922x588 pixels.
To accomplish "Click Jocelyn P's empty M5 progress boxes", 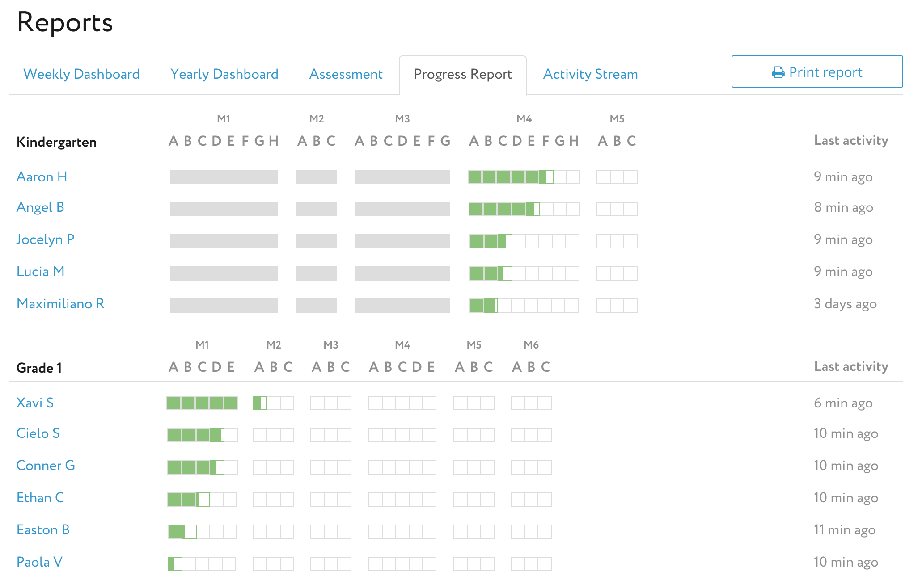I will 617,241.
